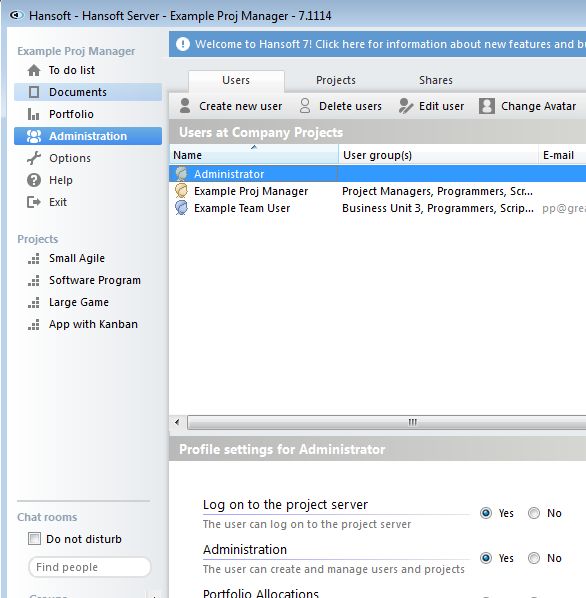
Task: Click the App with Kanban project icon
Action: tap(34, 325)
